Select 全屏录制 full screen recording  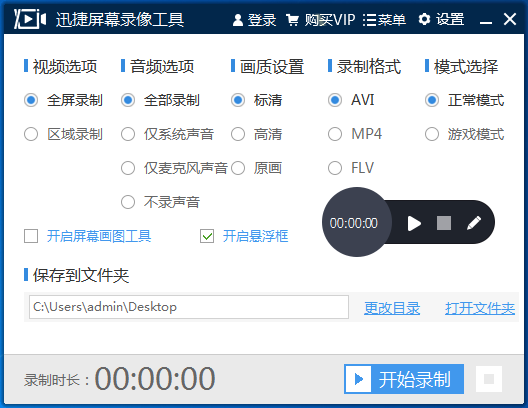63,100
